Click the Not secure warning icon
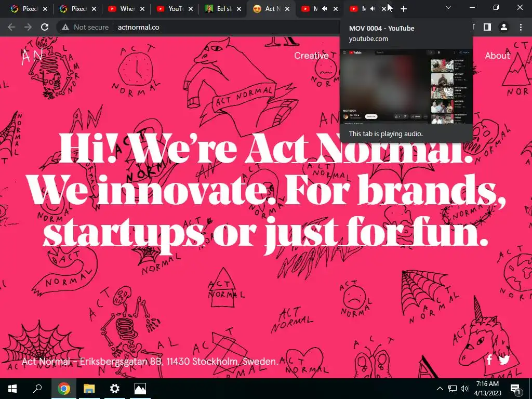The width and height of the screenshot is (532, 399). 65,27
